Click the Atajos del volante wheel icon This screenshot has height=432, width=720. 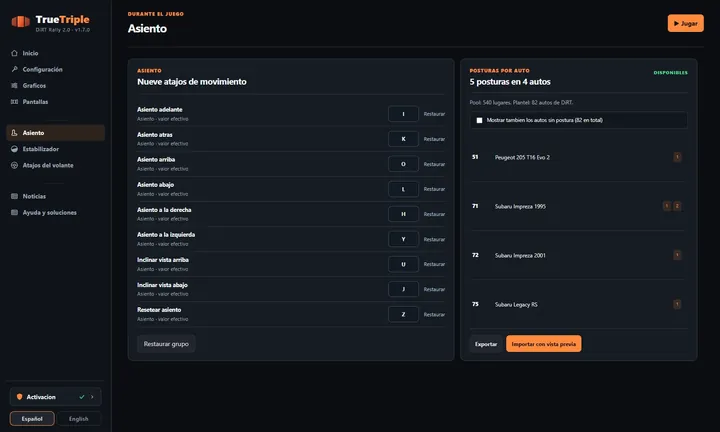[x=14, y=165]
